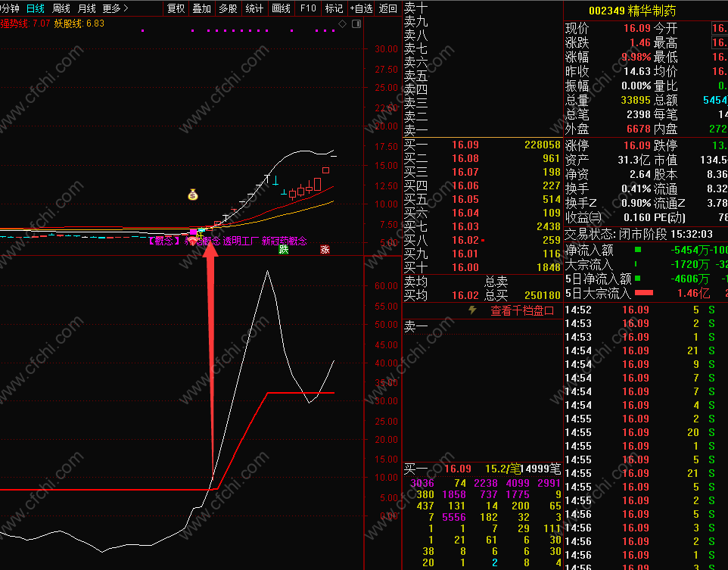The image size is (728, 570).
Task: Click the 强势线 7.07 indicator label
Action: pos(25,23)
